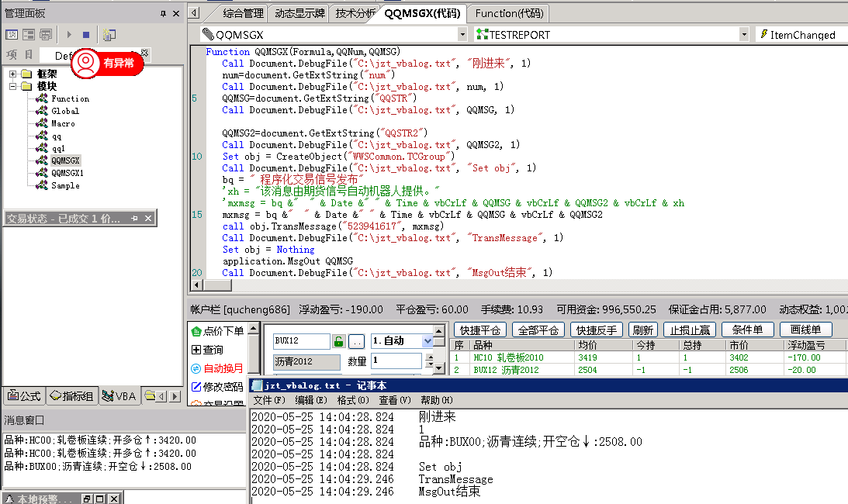This screenshot has width=848, height=504.
Task: Click the 数量 quantity input field
Action: pos(396,361)
